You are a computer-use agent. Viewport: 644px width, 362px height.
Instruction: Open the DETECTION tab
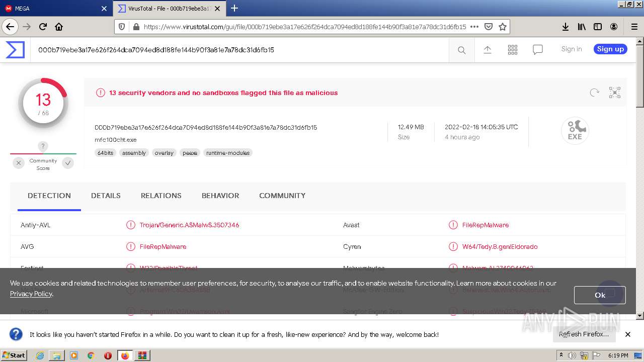(49, 196)
